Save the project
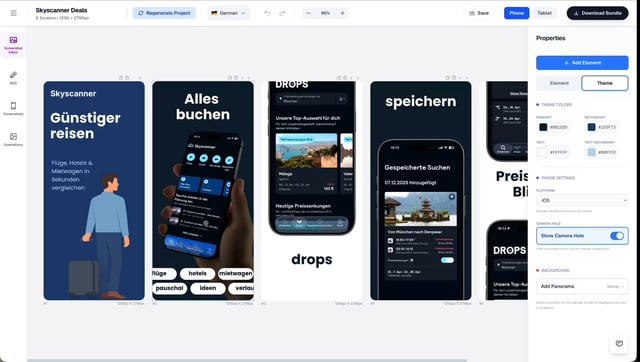Viewport: 640px width, 362px height. click(x=479, y=13)
